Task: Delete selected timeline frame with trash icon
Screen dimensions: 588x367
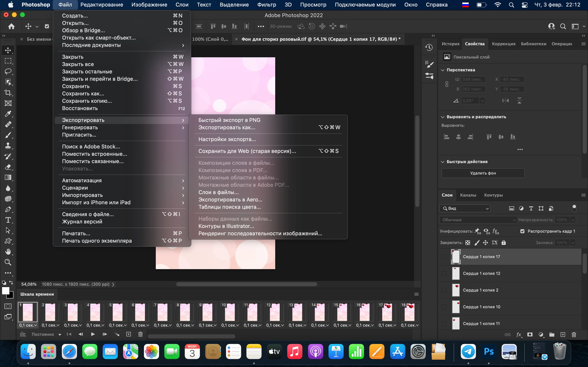Action: pos(140,334)
